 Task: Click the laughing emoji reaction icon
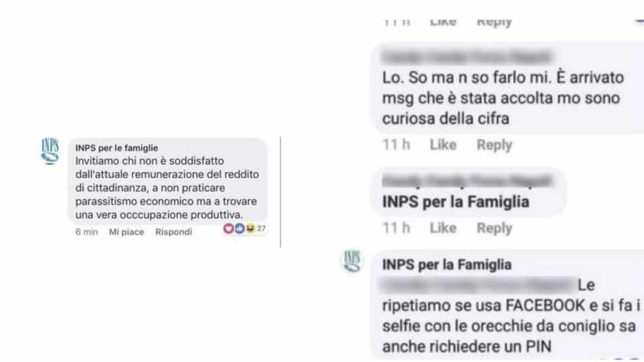click(250, 229)
